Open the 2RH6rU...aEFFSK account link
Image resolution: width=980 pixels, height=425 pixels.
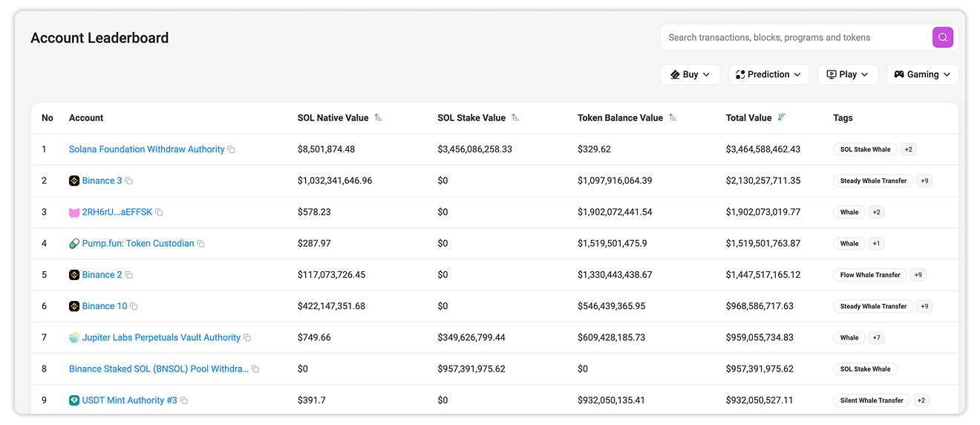point(117,212)
